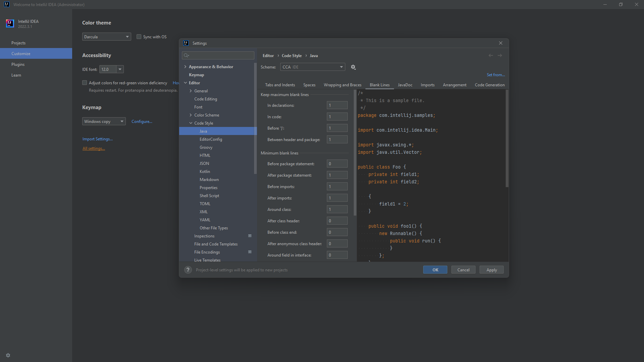Expand the Appearance & Behavior tree node

pos(185,67)
